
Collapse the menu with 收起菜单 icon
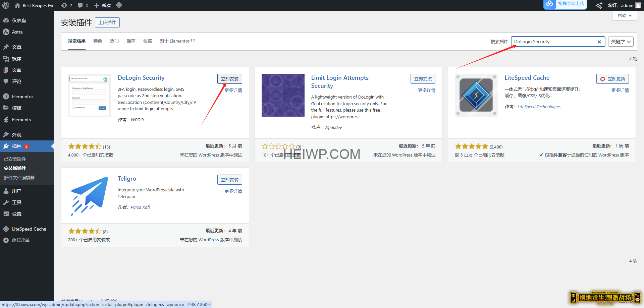tap(6, 240)
